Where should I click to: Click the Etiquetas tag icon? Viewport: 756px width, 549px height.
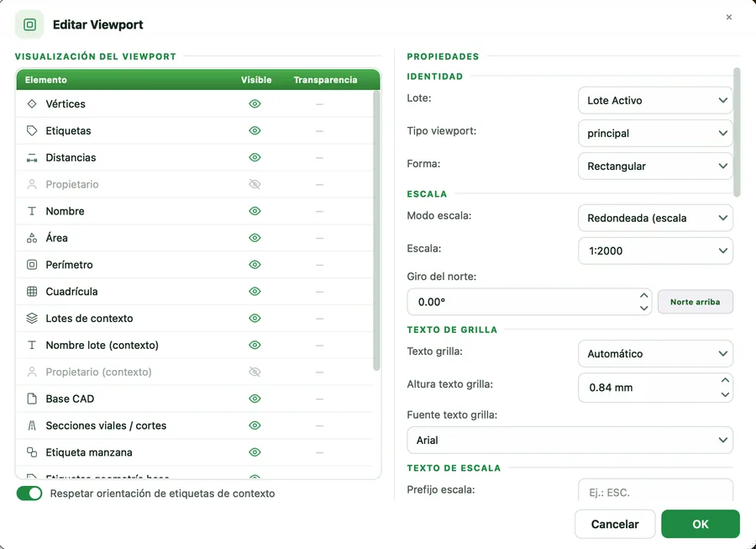click(32, 131)
